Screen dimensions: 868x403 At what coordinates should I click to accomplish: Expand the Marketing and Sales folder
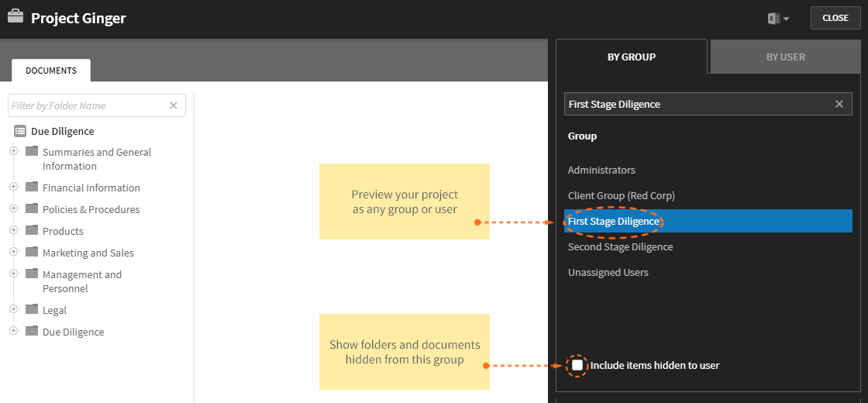tap(14, 251)
